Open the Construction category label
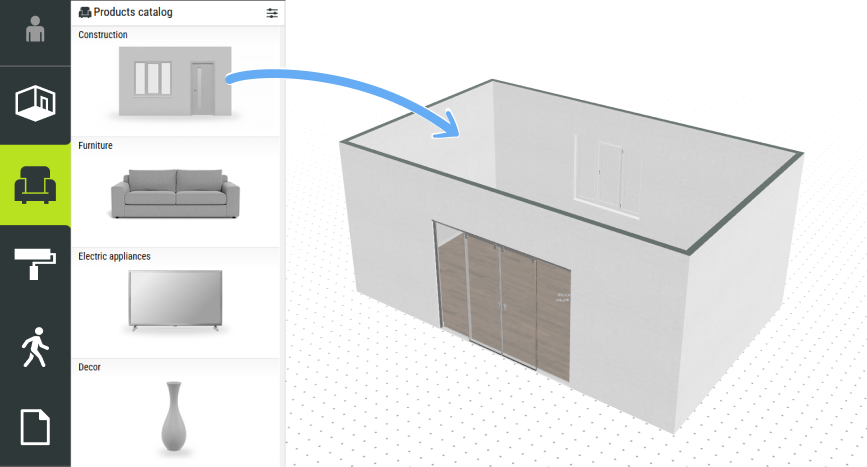The height and width of the screenshot is (467, 867). [x=103, y=35]
